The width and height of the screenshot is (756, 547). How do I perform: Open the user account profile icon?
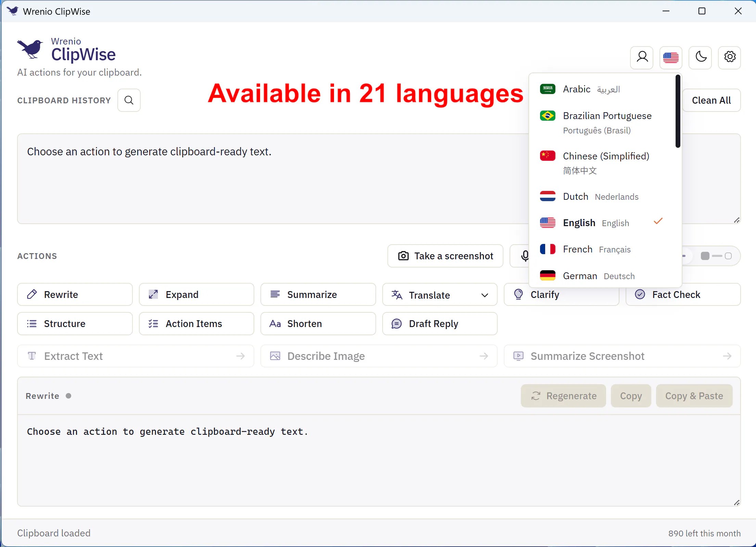(x=642, y=57)
